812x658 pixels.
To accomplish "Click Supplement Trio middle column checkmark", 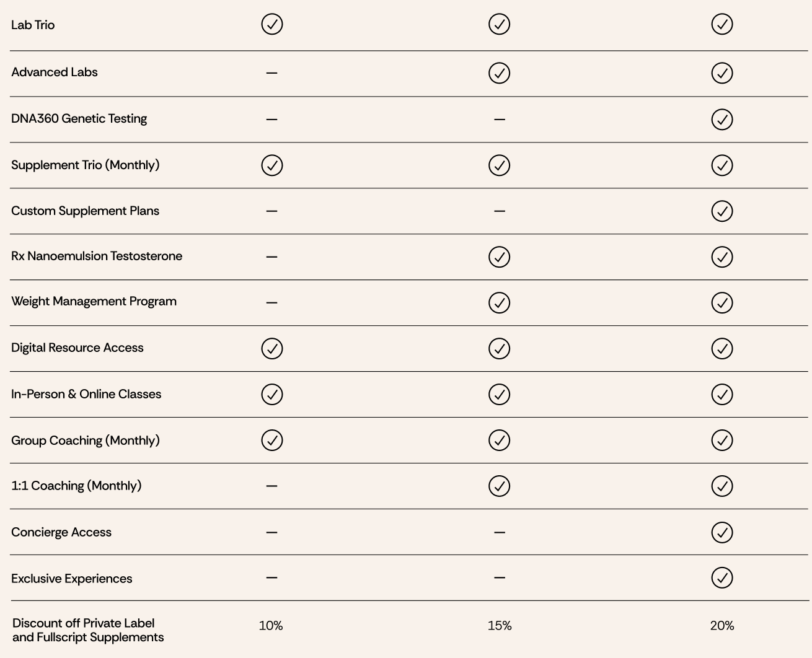I will click(499, 165).
